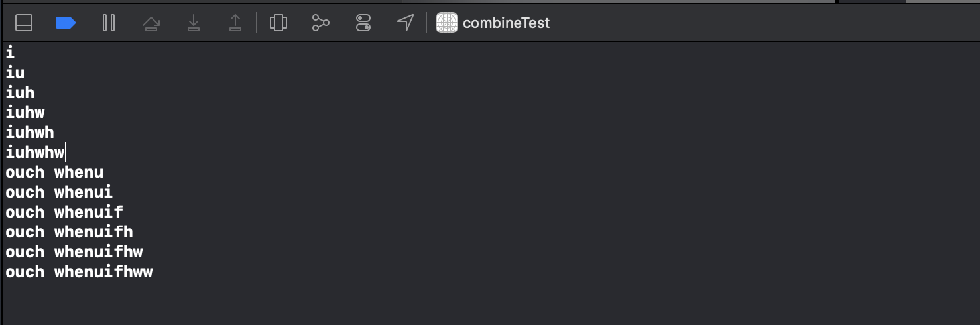Open the Simulate Location arrow menu
Screen dimensions: 980x325
click(x=405, y=22)
